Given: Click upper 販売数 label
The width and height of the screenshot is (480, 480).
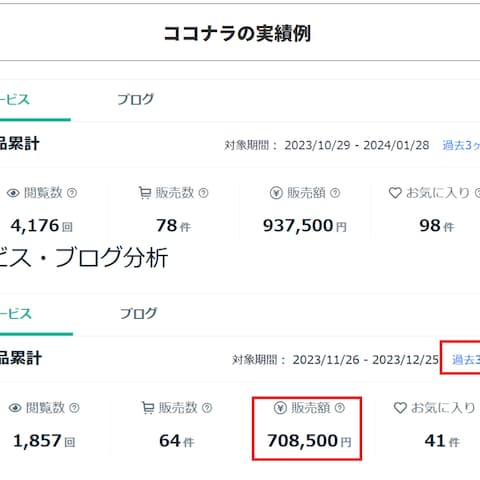Looking at the screenshot, I should (175, 193).
